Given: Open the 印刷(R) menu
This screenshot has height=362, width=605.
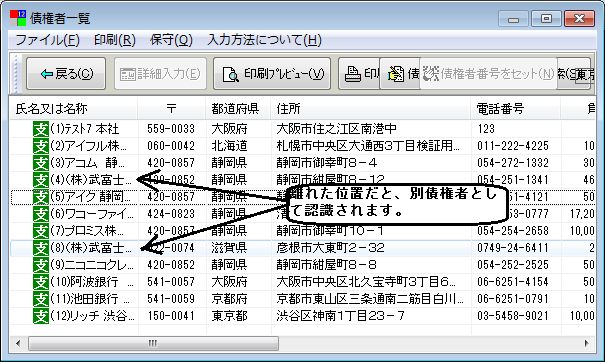Looking at the screenshot, I should [x=115, y=40].
